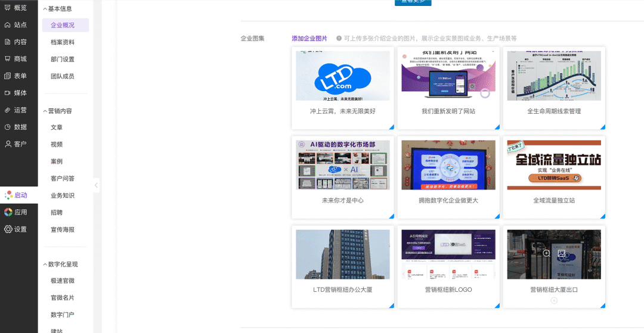Viewport: 644px width, 333px height.
Task: Click blue corner marker on 冲上云霄 card
Action: pos(392,127)
